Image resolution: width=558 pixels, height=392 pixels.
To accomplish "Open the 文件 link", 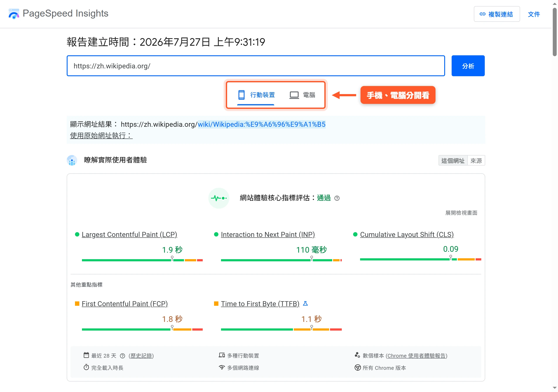I will [x=534, y=14].
